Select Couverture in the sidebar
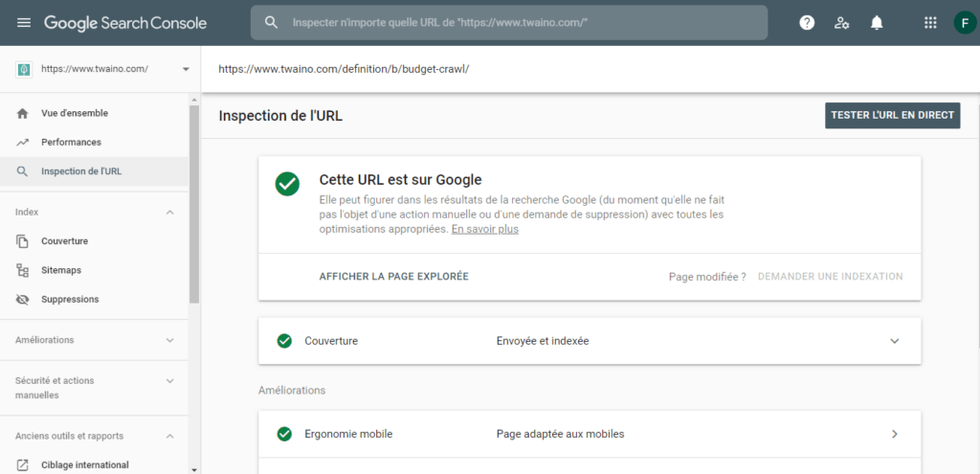The image size is (980, 474). (64, 241)
